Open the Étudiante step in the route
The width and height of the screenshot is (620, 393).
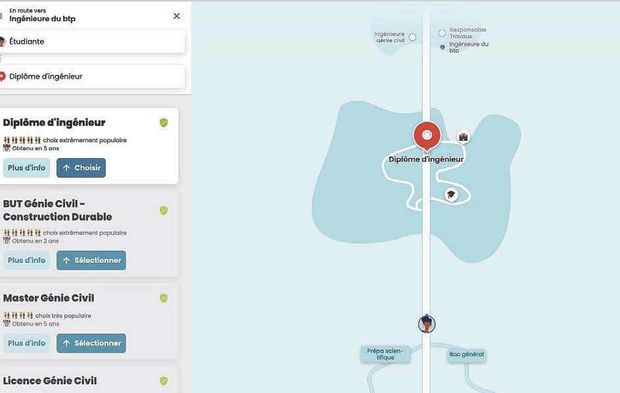pyautogui.click(x=92, y=42)
